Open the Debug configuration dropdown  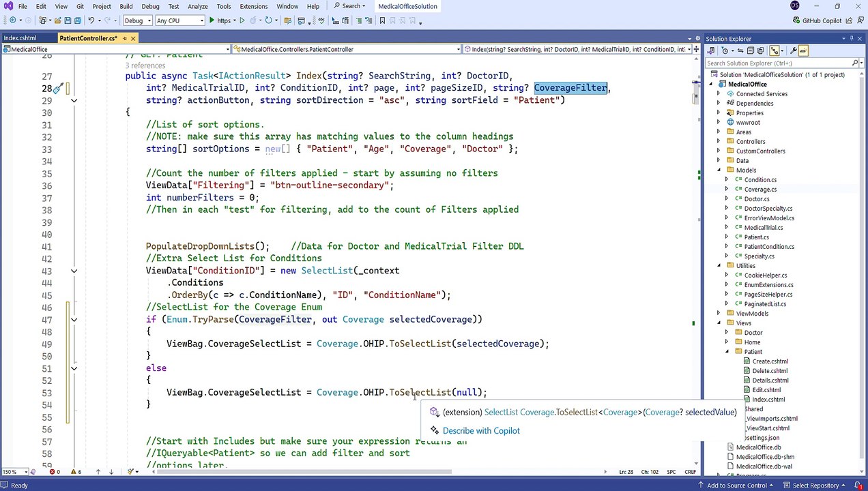click(137, 20)
